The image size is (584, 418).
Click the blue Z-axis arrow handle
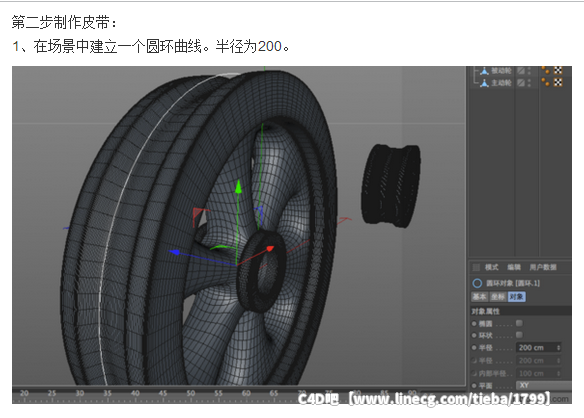point(174,252)
